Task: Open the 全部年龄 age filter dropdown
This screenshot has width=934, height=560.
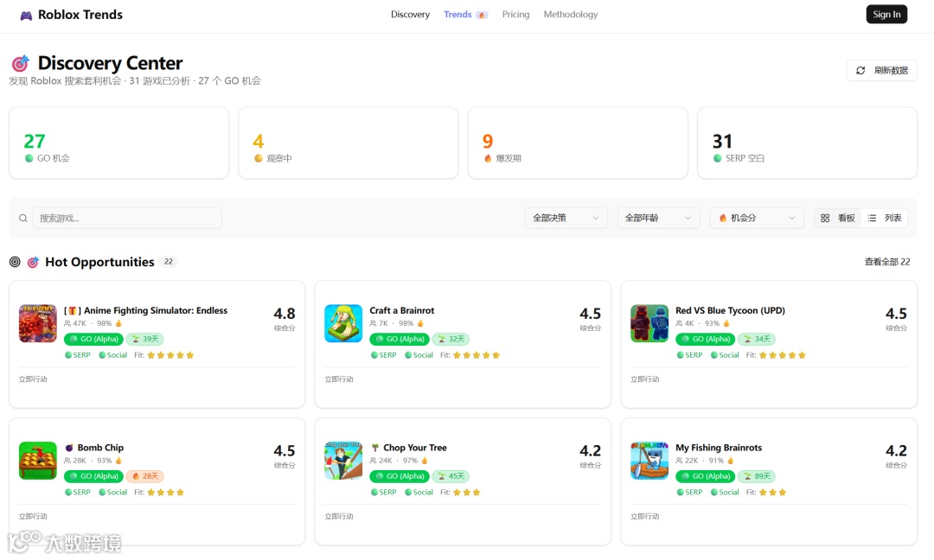Action: click(658, 219)
